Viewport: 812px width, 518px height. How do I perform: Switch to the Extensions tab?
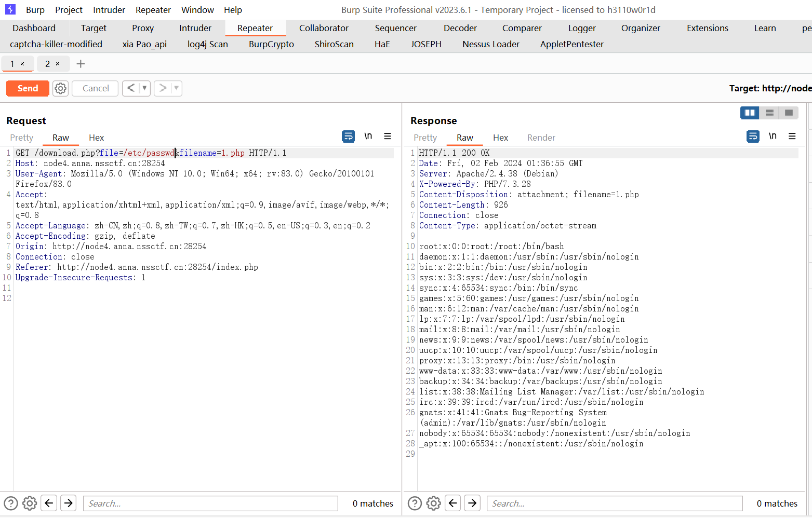click(708, 28)
